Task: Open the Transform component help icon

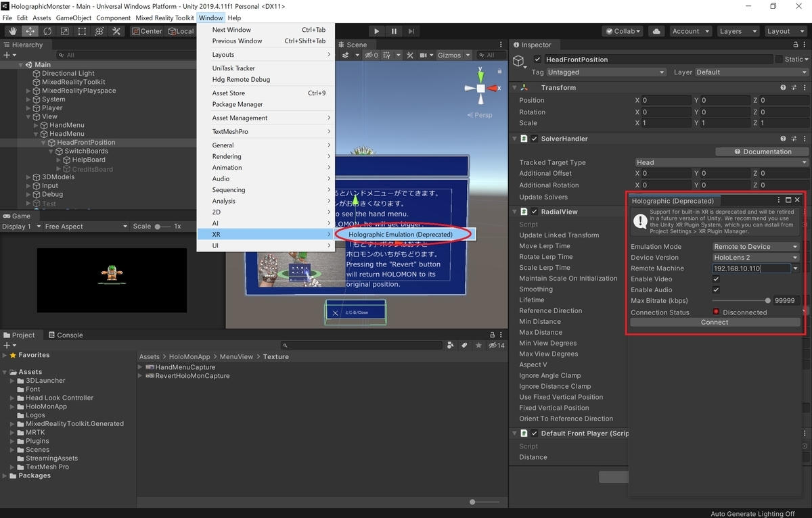Action: (x=783, y=87)
